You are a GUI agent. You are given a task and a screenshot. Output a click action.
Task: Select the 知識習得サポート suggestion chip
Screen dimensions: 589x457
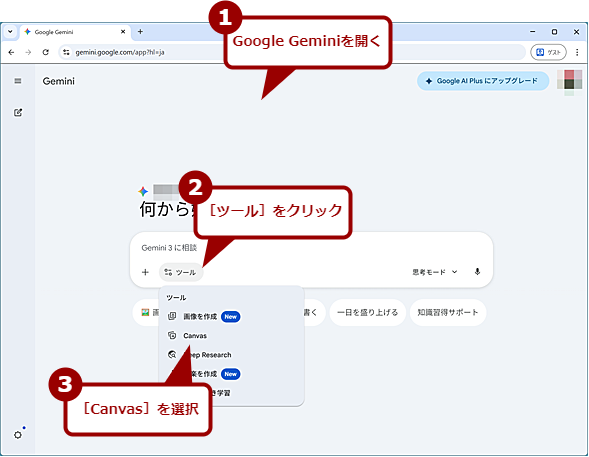click(x=448, y=312)
